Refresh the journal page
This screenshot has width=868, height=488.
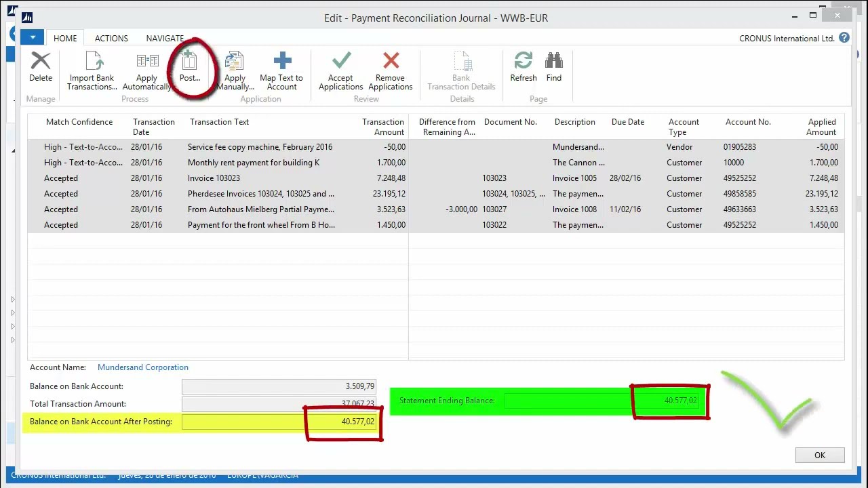point(524,66)
